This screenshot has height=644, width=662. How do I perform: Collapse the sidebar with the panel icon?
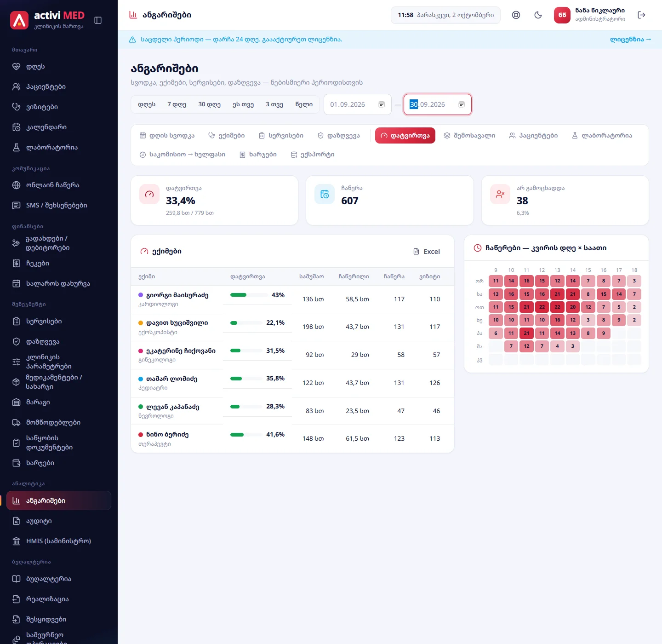tap(98, 20)
